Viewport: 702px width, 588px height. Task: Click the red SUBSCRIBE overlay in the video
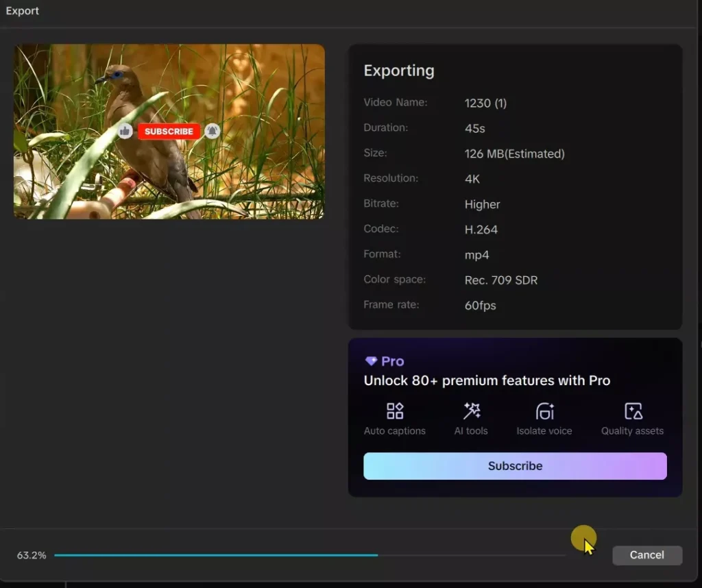169,131
